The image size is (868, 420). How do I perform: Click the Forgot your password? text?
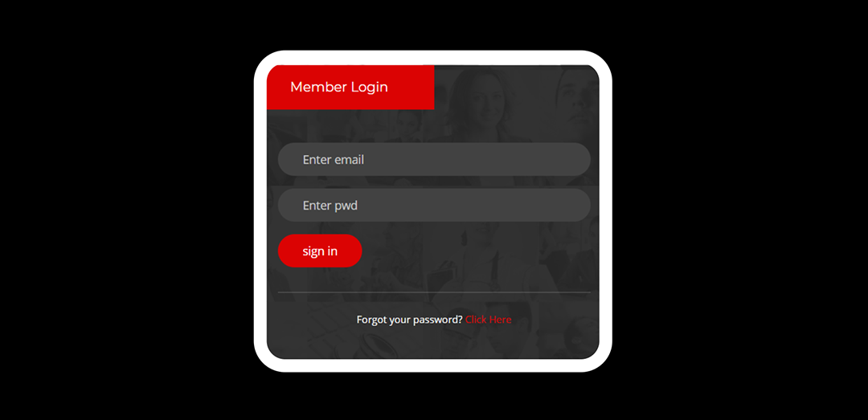click(x=410, y=320)
